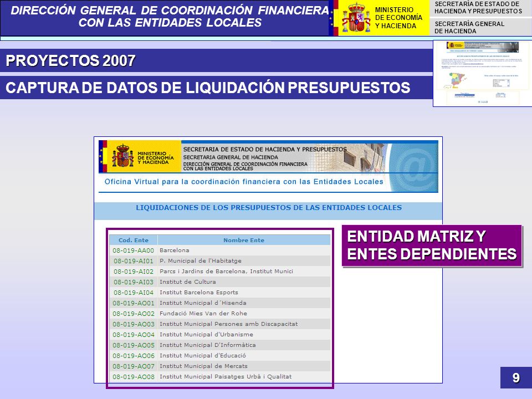The image size is (532, 399).
Task: Open entity code 08-019-AO03
Action: pyautogui.click(x=134, y=324)
